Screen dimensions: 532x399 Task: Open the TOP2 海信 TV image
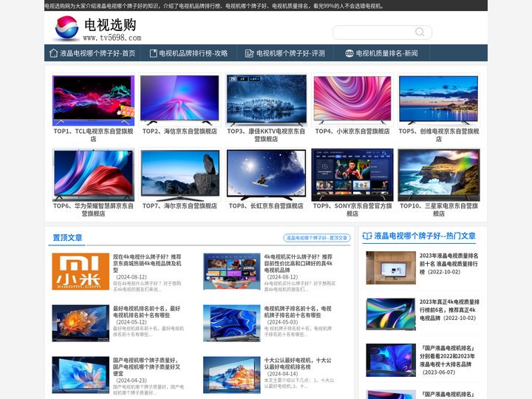(x=180, y=100)
